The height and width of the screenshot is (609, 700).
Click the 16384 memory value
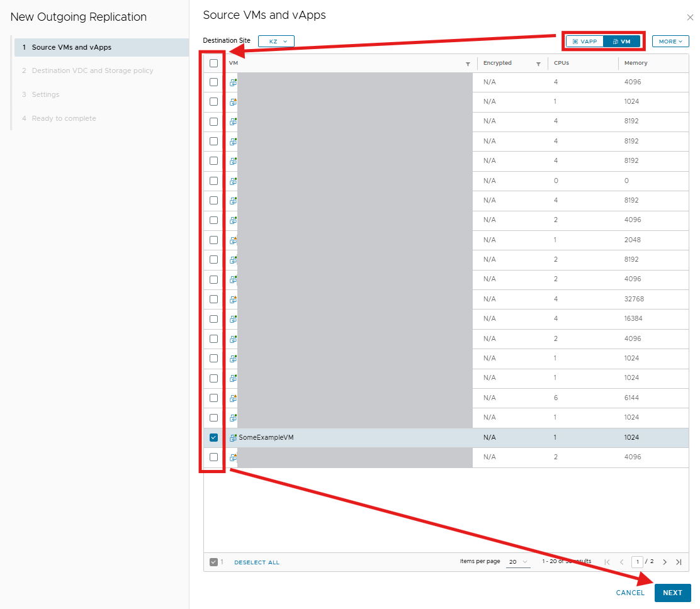633,318
